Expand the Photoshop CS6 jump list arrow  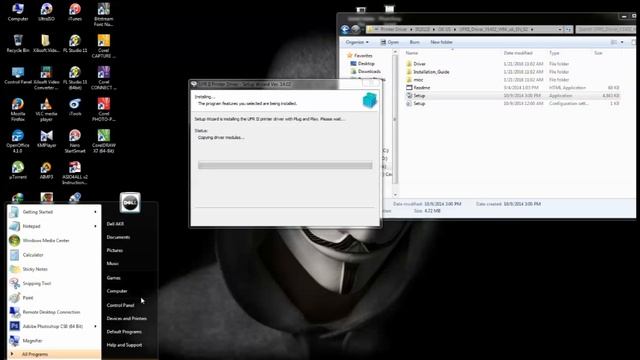pos(96,326)
